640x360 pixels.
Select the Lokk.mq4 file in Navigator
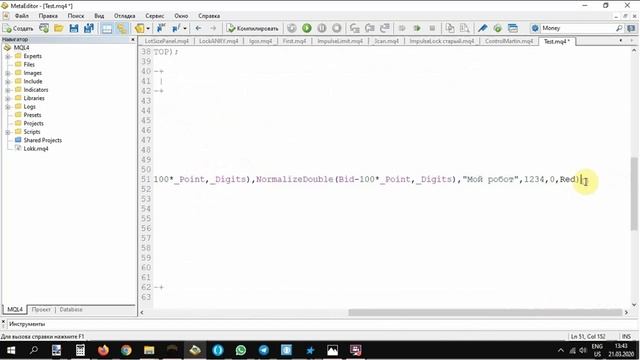(36, 149)
